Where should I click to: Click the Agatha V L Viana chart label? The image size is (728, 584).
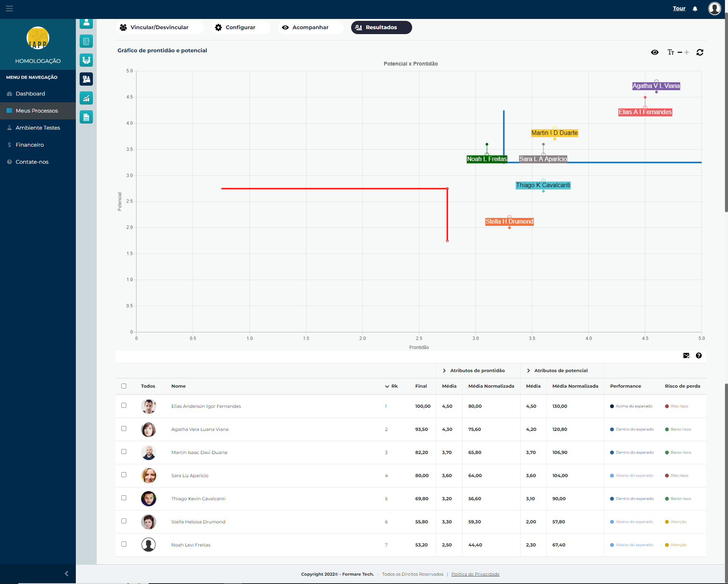pyautogui.click(x=656, y=86)
